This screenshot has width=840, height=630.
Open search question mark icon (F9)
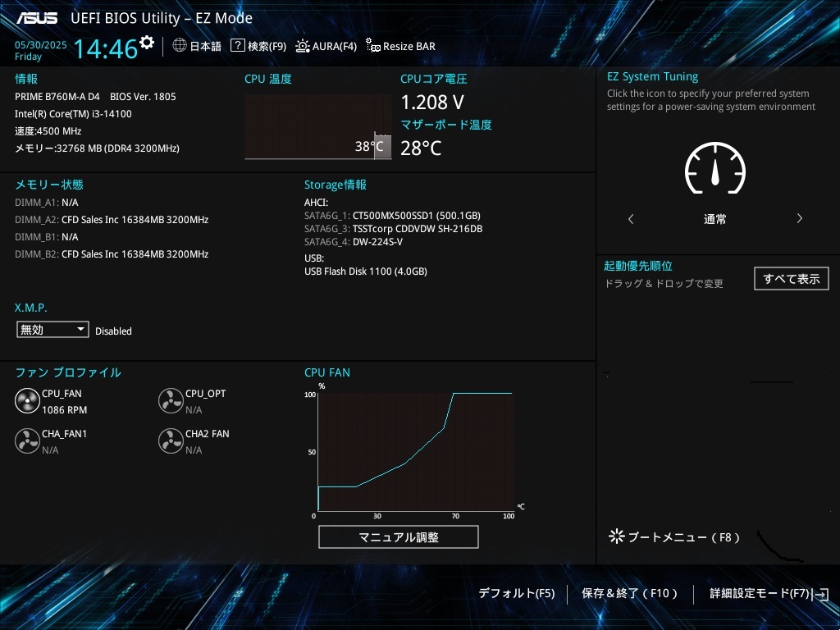pos(238,46)
